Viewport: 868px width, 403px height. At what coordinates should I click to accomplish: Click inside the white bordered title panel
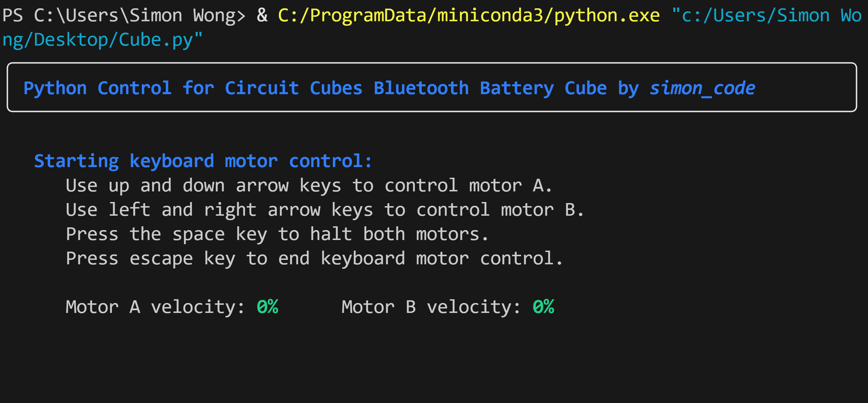pos(432,87)
